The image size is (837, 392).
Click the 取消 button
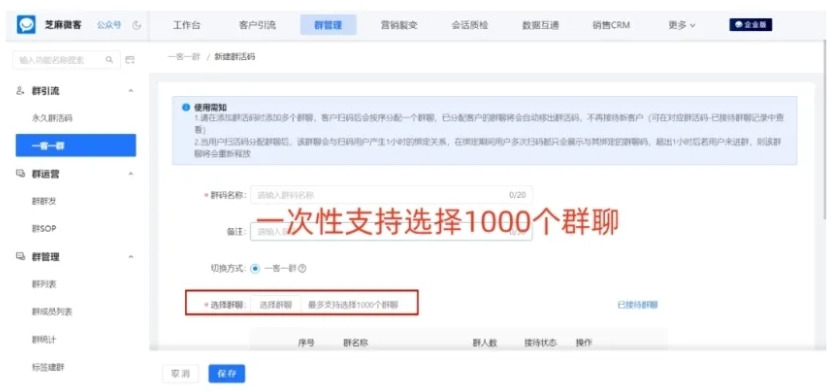coord(180,374)
